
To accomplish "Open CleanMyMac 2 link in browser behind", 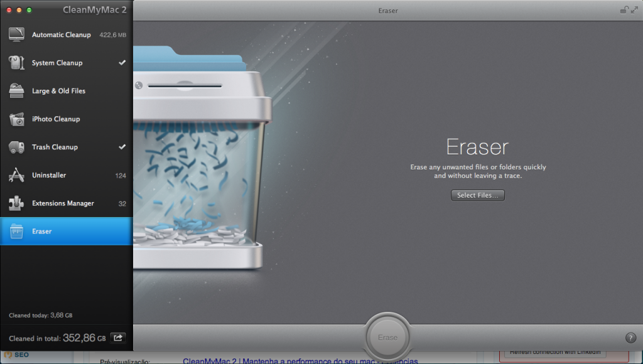I will click(300, 361).
